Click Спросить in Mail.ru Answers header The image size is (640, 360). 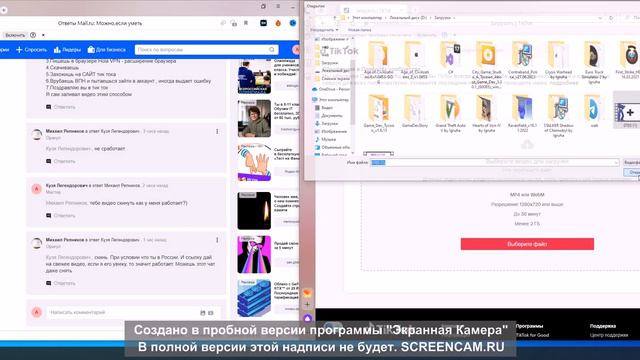31,50
